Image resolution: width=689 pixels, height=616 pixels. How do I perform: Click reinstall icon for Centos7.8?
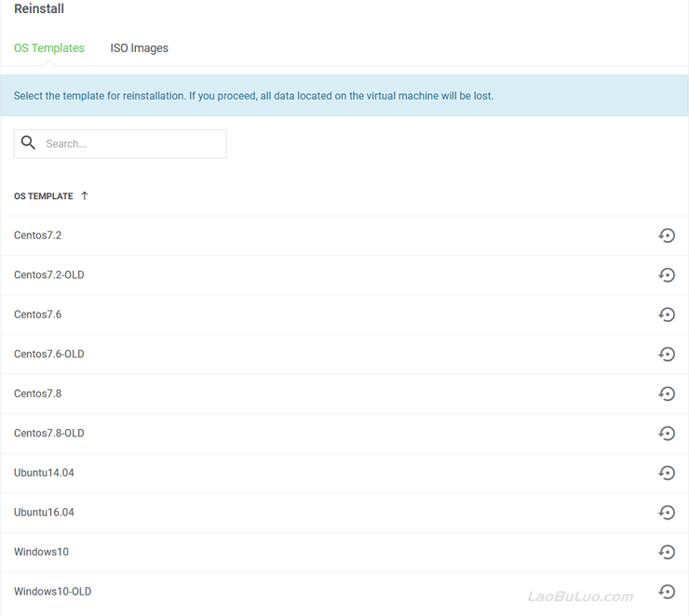pyautogui.click(x=667, y=394)
